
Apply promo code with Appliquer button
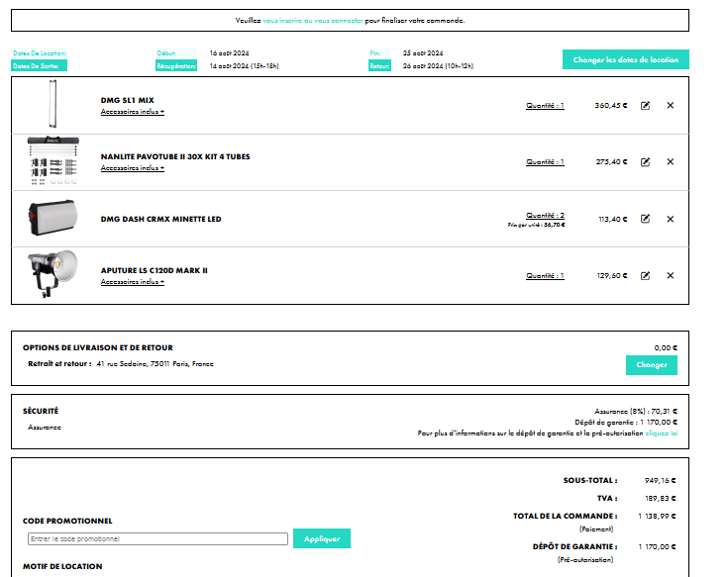(322, 539)
